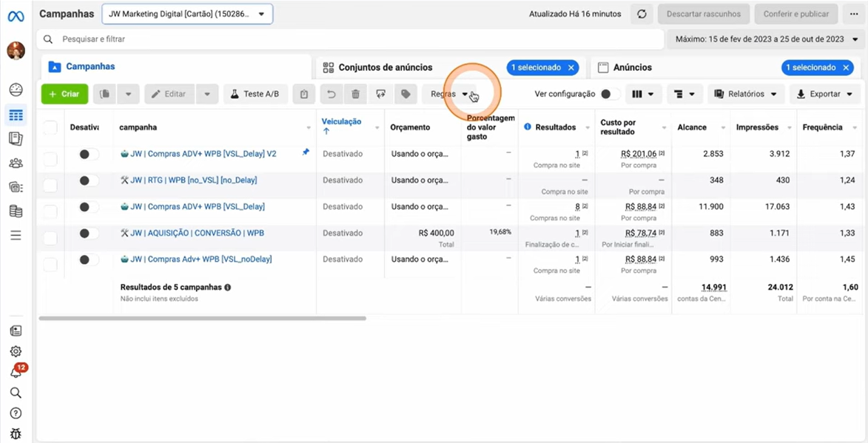Open the ad account selector dropdown
Image resolution: width=868 pixels, height=443 pixels.
187,14
